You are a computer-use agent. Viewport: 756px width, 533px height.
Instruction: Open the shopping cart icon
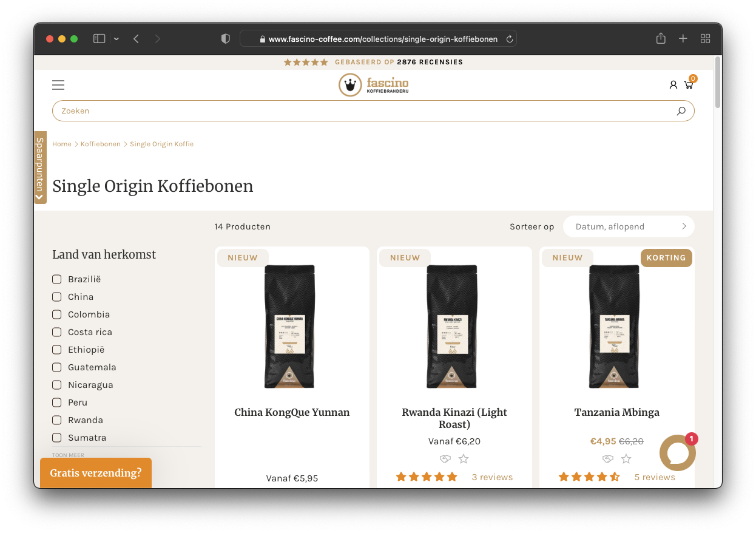click(689, 84)
